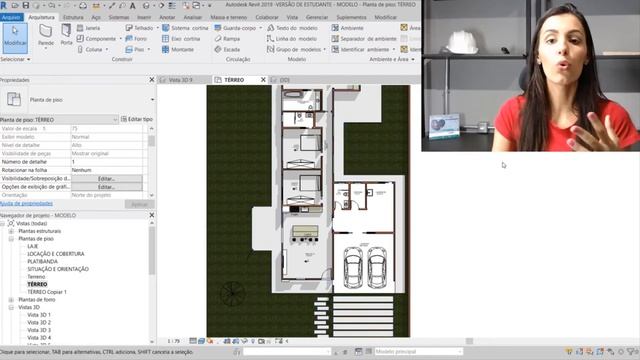This screenshot has height=360, width=640.
Task: Select LOCAÇÃO E COBERTURA floor plan
Action: coord(56,254)
